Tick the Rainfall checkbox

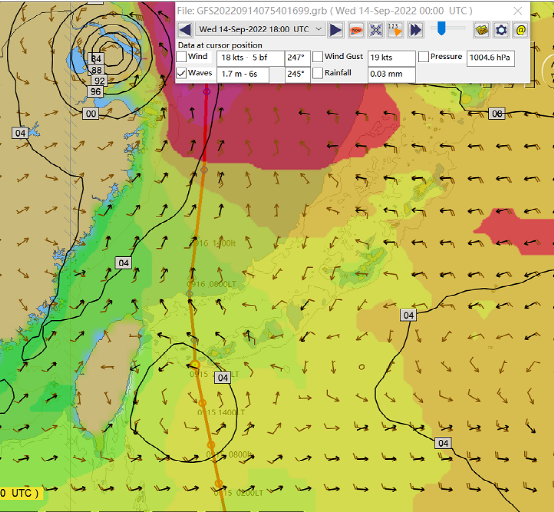click(318, 73)
